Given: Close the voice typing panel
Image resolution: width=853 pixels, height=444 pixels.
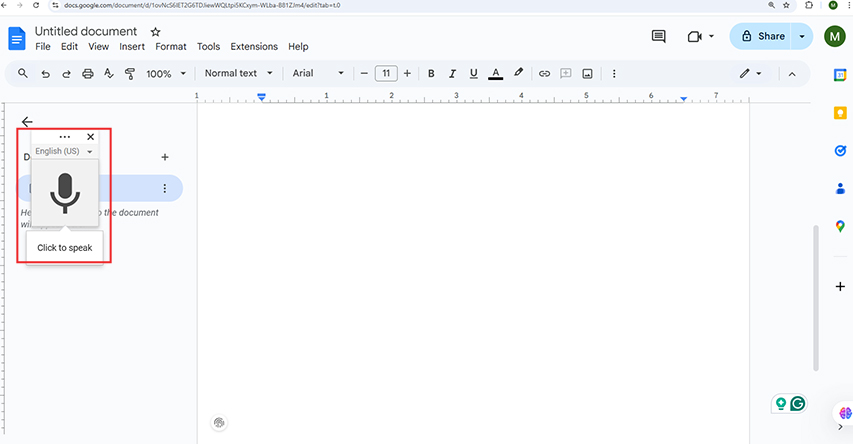Looking at the screenshot, I should point(90,137).
